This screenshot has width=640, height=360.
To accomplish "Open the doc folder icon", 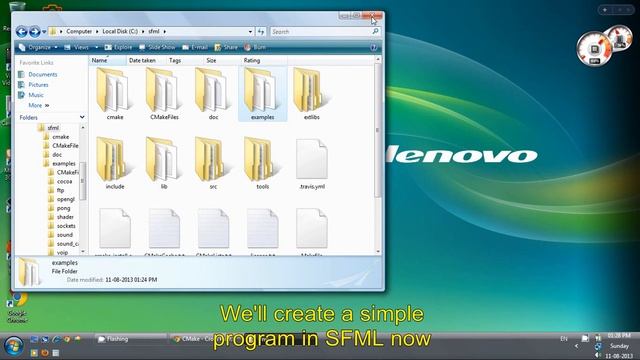I will [213, 91].
